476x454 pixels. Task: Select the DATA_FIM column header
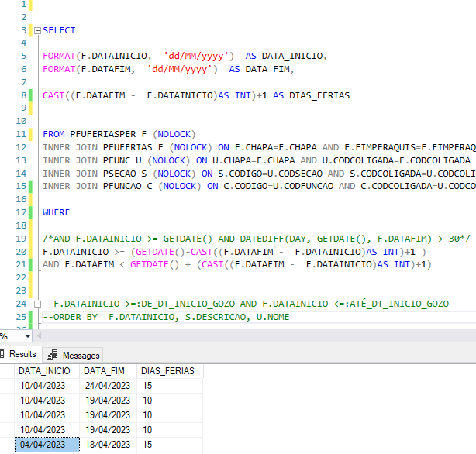pyautogui.click(x=108, y=371)
